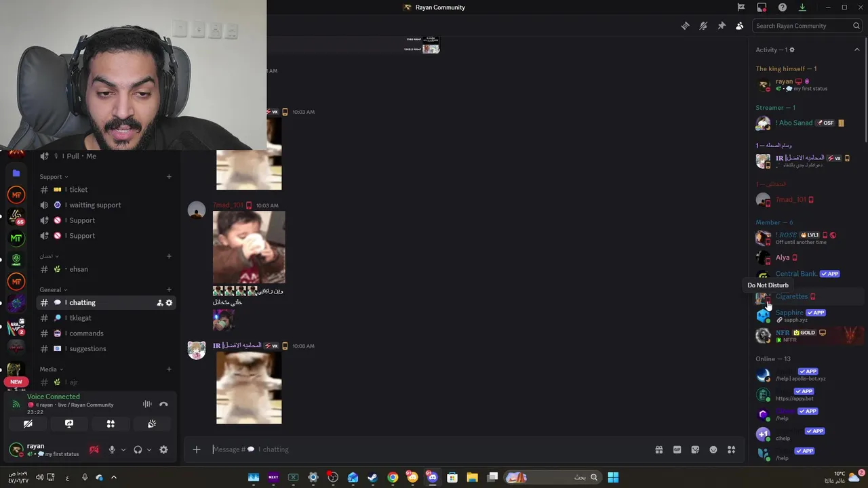Image resolution: width=868 pixels, height=488 pixels.
Task: Open the flag checkmark icon in title bar
Action: (x=741, y=7)
